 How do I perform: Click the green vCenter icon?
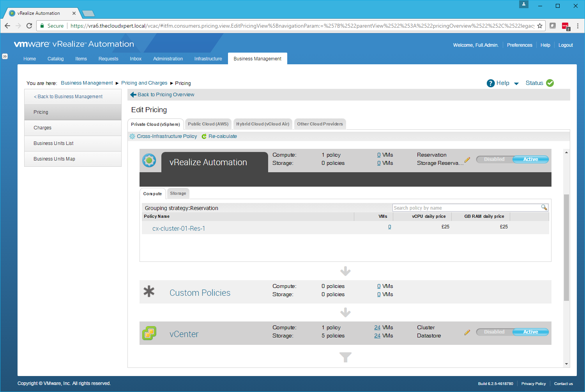coord(149,333)
